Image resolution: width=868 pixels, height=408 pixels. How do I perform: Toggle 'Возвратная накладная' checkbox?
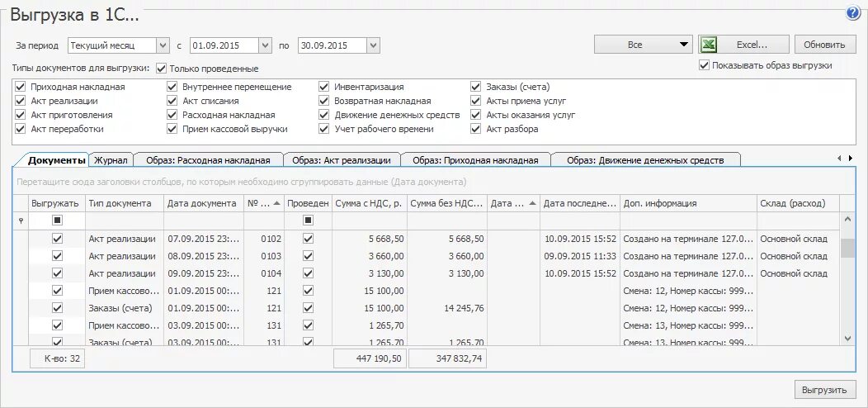[323, 101]
